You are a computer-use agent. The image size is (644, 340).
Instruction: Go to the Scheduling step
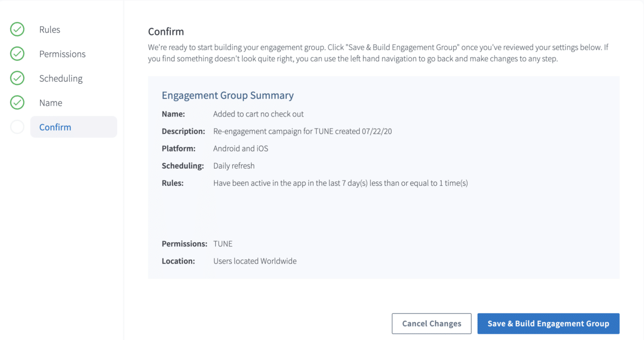pos(61,78)
